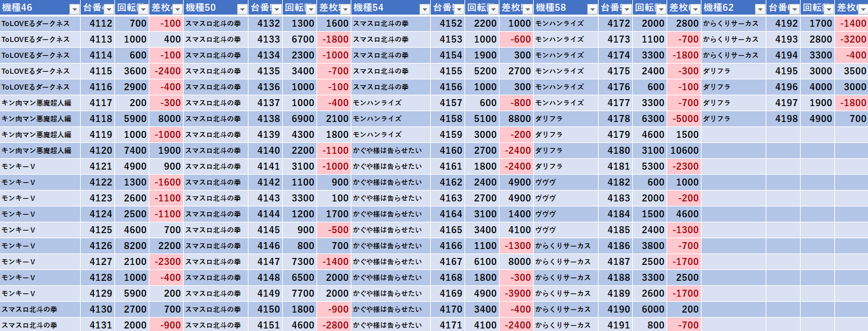Click モンキーV cell in row 4121
The width and height of the screenshot is (868, 331).
pos(40,166)
